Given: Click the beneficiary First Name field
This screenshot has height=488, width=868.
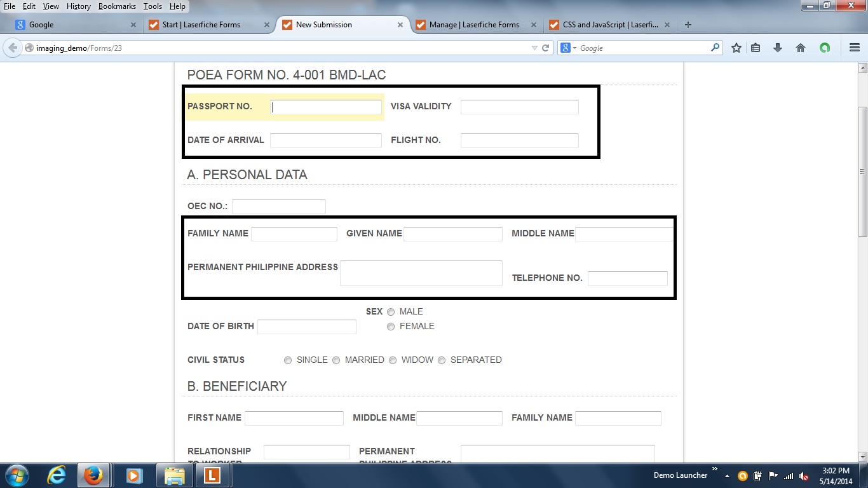Looking at the screenshot, I should (x=294, y=418).
